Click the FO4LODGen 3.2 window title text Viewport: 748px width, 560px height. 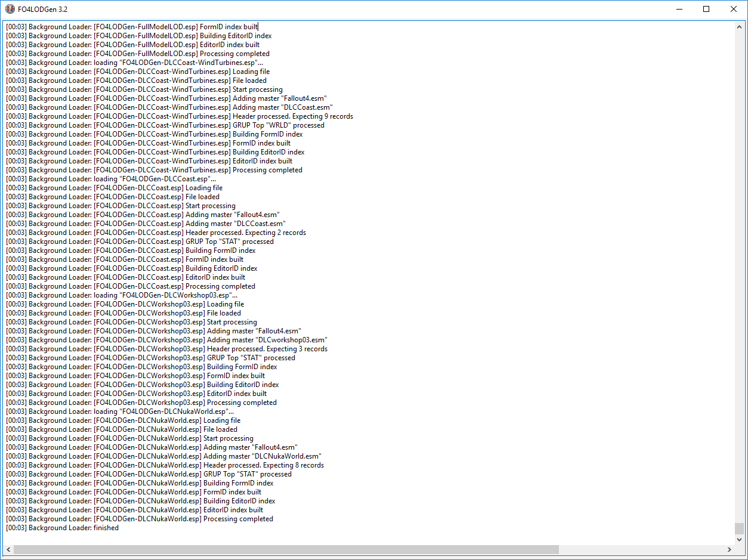42,9
